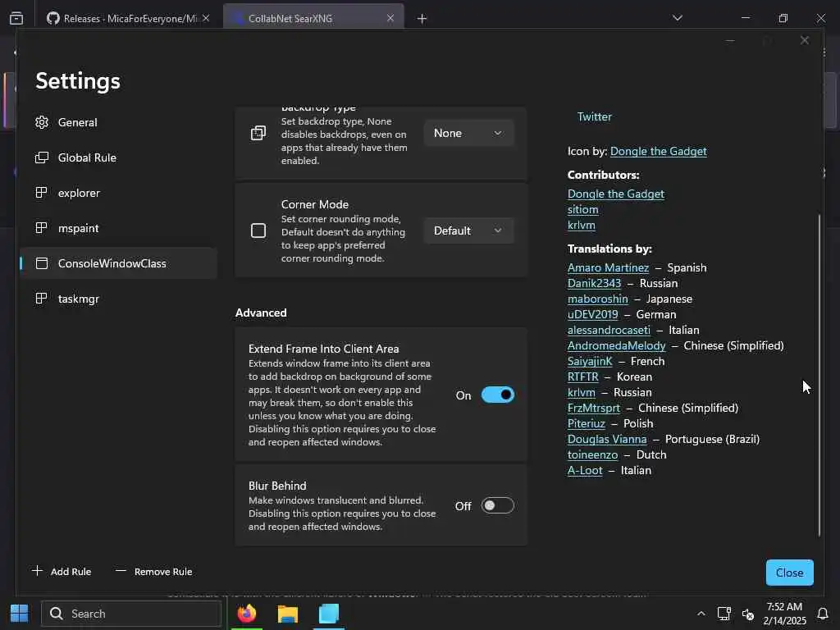Open Windows Start menu
This screenshot has width=840, height=630.
[x=20, y=614]
